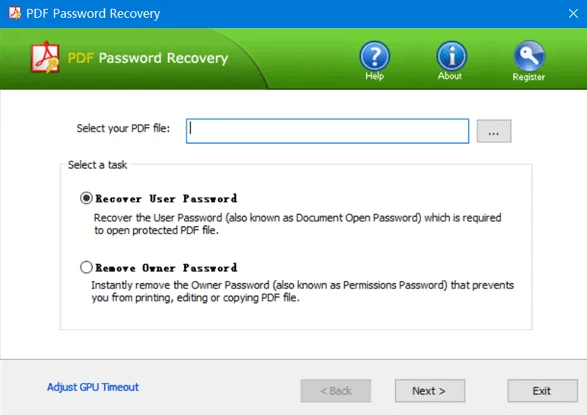Open the Help icon with question mark
This screenshot has width=587, height=415.
pos(375,56)
